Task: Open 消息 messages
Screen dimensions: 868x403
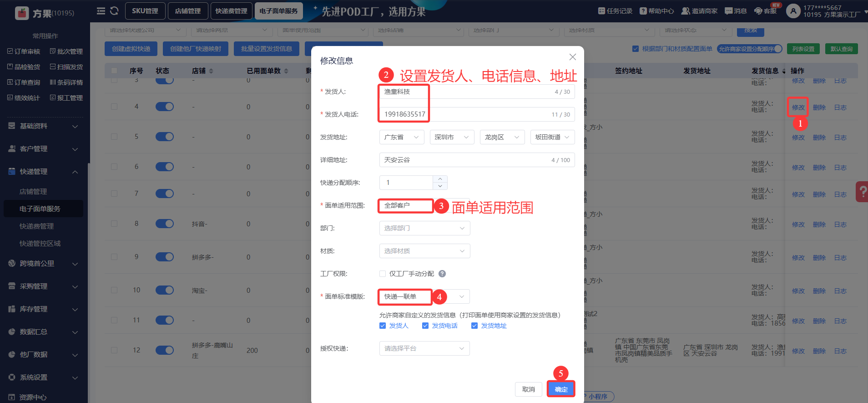Action: (x=736, y=11)
